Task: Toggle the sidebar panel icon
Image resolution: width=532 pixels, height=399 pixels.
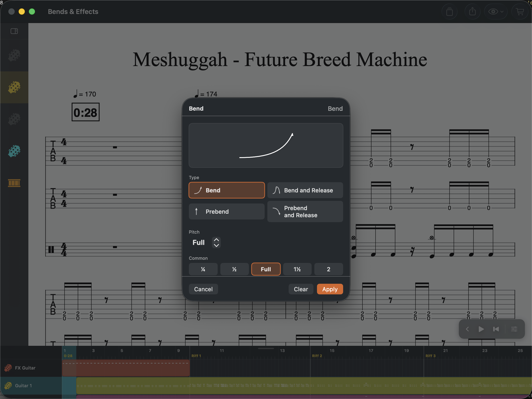Action: coord(14,31)
